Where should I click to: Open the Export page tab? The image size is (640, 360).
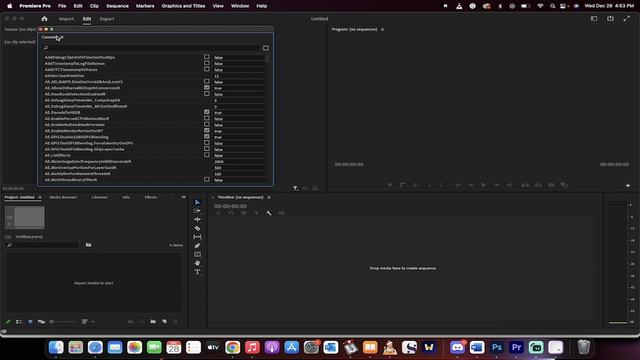[107, 19]
